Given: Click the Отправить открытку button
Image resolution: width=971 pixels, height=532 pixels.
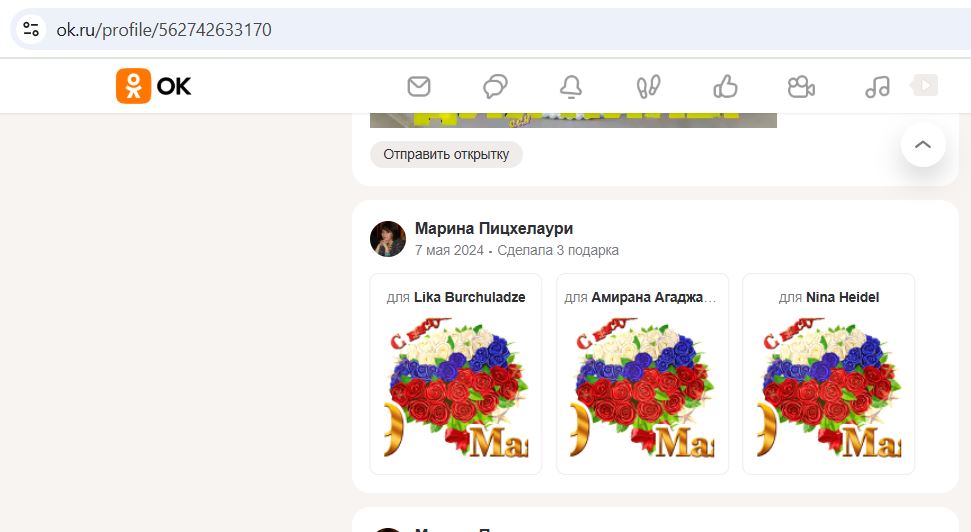Looking at the screenshot, I should (x=446, y=154).
